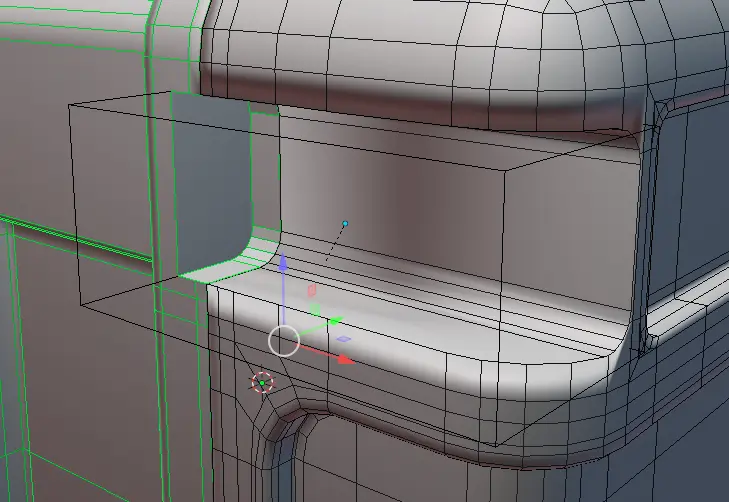
Task: Click the dark side panel at far right
Action: click(x=695, y=200)
